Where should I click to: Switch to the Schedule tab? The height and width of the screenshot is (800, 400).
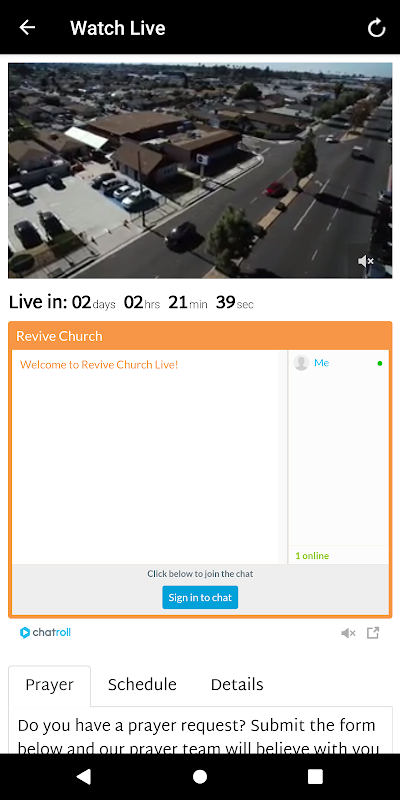click(142, 685)
